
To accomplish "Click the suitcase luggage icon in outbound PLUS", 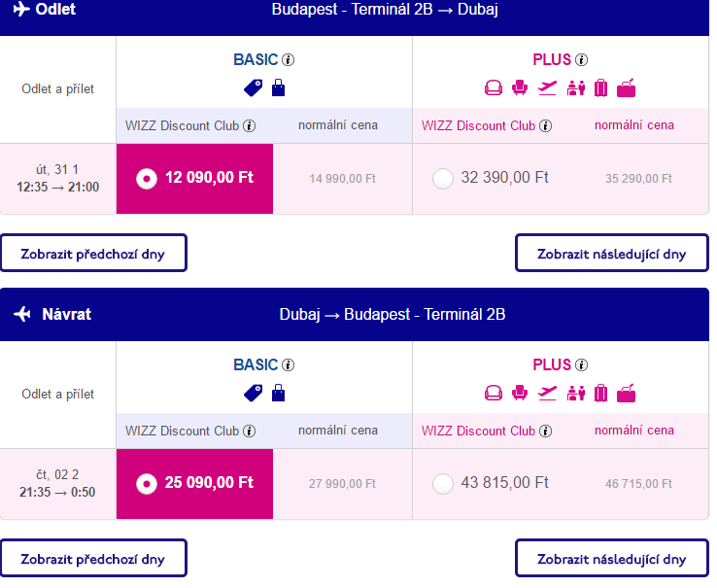I will click(x=600, y=87).
